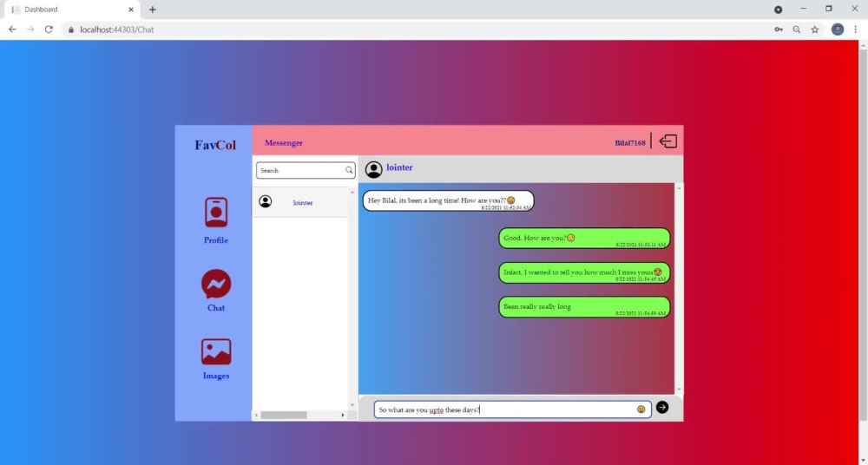Image resolution: width=868 pixels, height=465 pixels.
Task: Bookmark this page with star icon
Action: [815, 29]
